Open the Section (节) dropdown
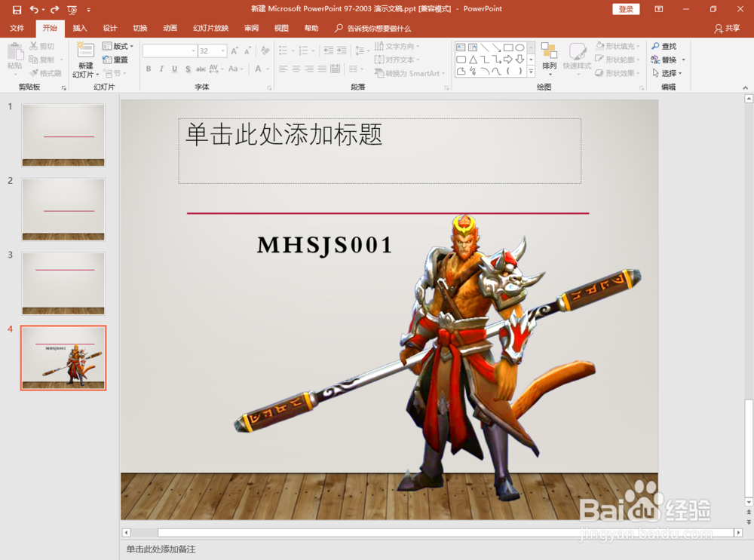The height and width of the screenshot is (560, 754). pyautogui.click(x=115, y=73)
